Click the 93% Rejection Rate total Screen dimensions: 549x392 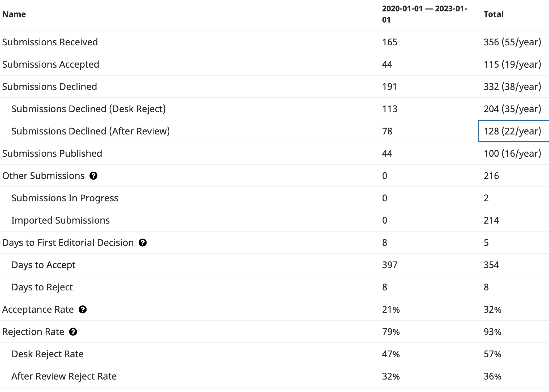click(x=492, y=332)
